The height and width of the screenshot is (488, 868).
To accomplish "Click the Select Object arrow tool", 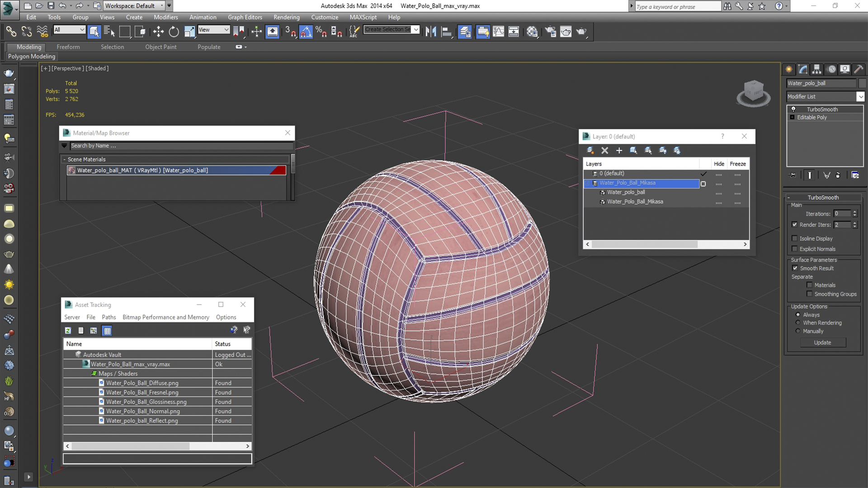I will [x=94, y=31].
